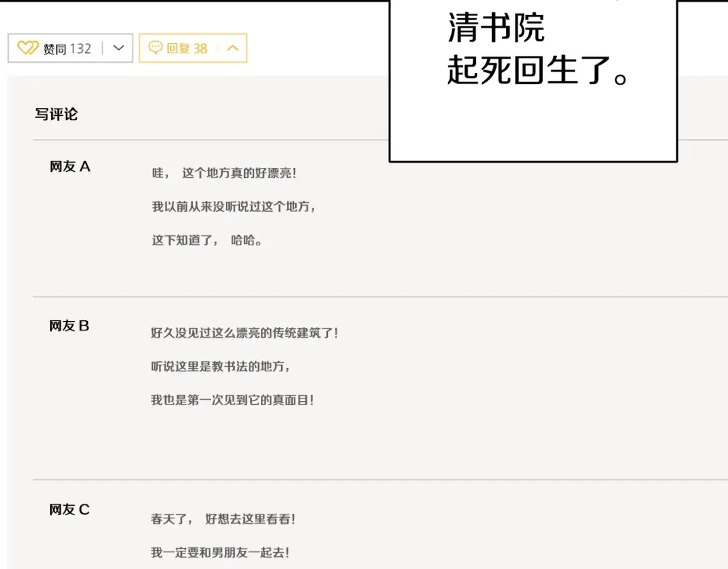Click the 赞同 132 label
Viewport: 728px width, 569px height.
click(x=67, y=49)
